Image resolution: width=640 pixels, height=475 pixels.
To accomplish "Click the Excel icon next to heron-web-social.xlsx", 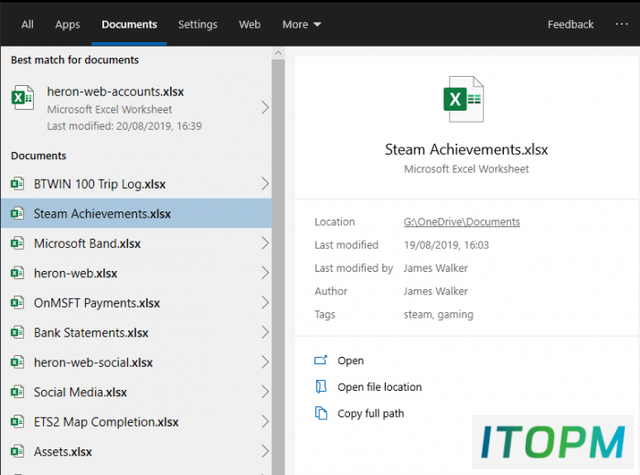I will (17, 362).
